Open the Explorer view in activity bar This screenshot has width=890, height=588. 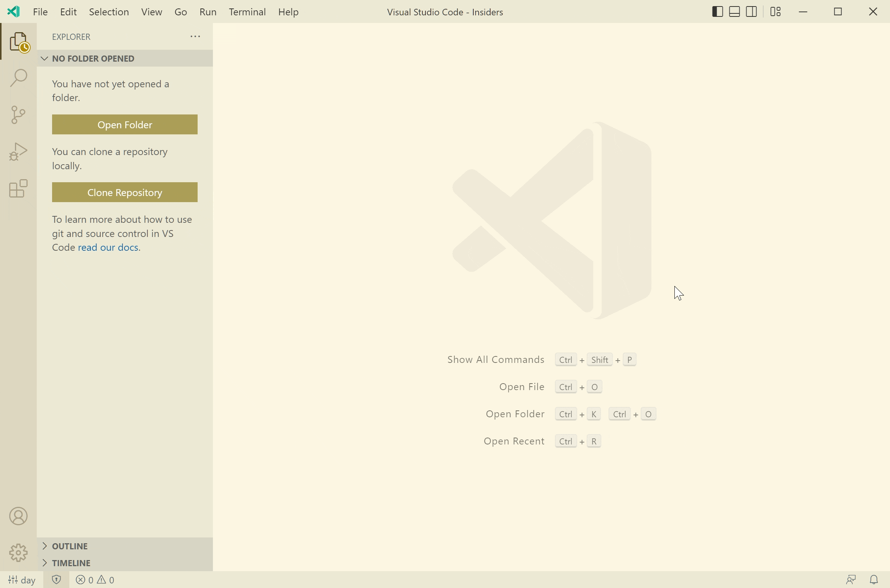click(19, 41)
